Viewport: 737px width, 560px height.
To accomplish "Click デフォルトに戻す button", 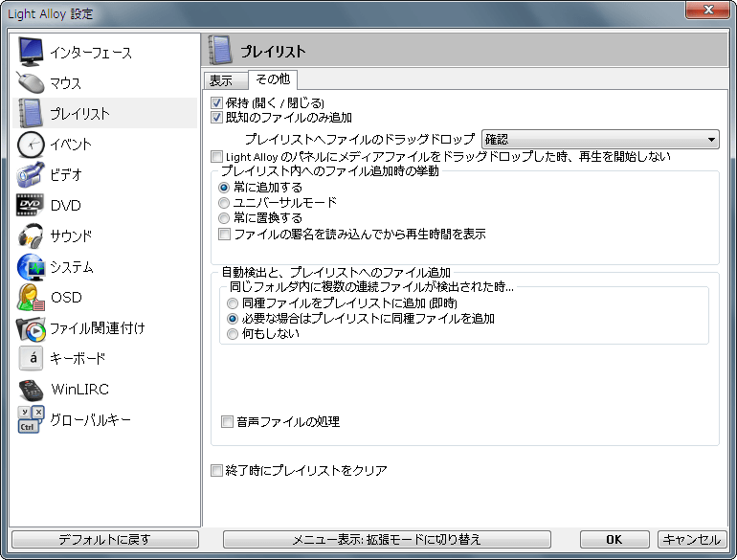I will (x=105, y=539).
